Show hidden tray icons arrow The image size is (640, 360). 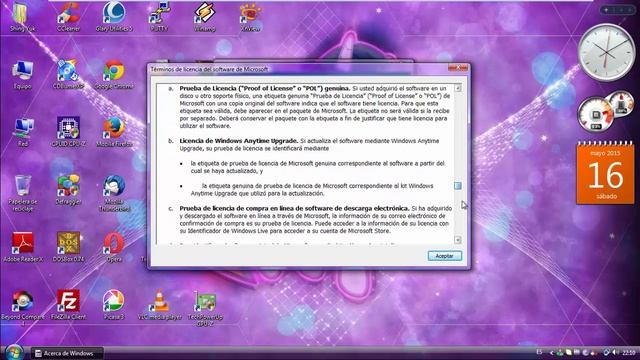[551, 353]
